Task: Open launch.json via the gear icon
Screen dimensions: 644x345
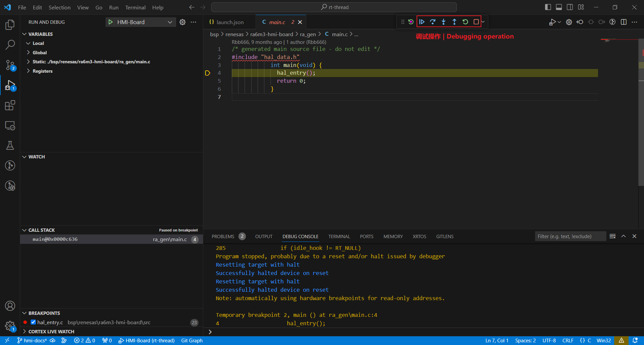Action: [182, 22]
